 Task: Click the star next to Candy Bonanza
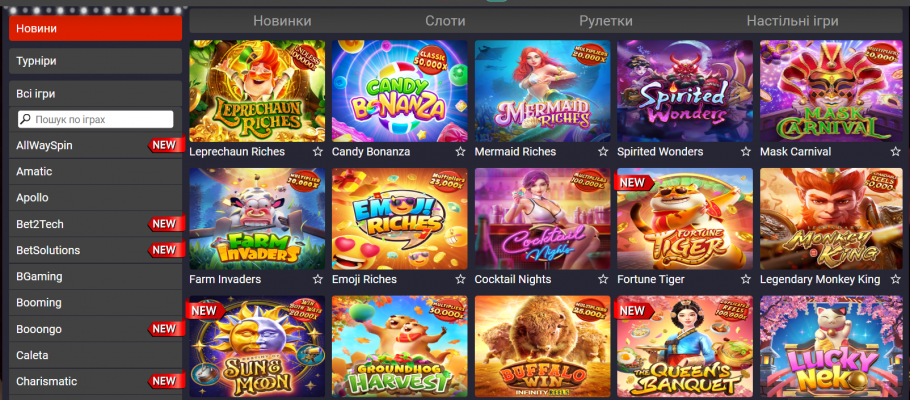click(x=460, y=152)
